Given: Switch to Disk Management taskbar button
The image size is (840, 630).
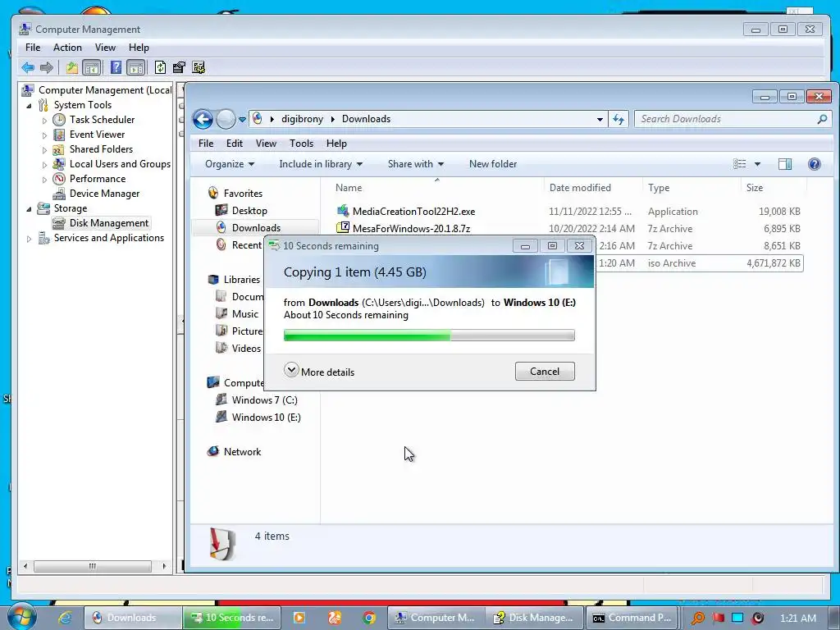Looking at the screenshot, I should point(533,618).
